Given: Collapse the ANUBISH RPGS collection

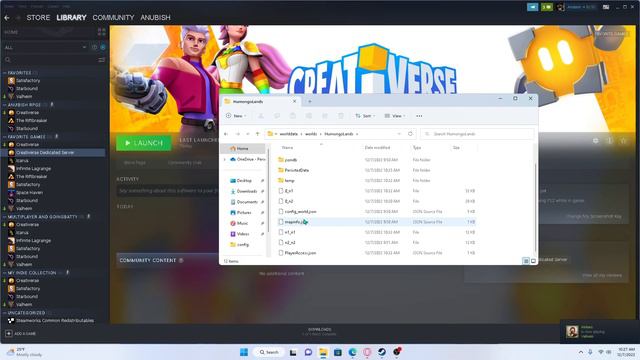Looking at the screenshot, I should pos(4,105).
